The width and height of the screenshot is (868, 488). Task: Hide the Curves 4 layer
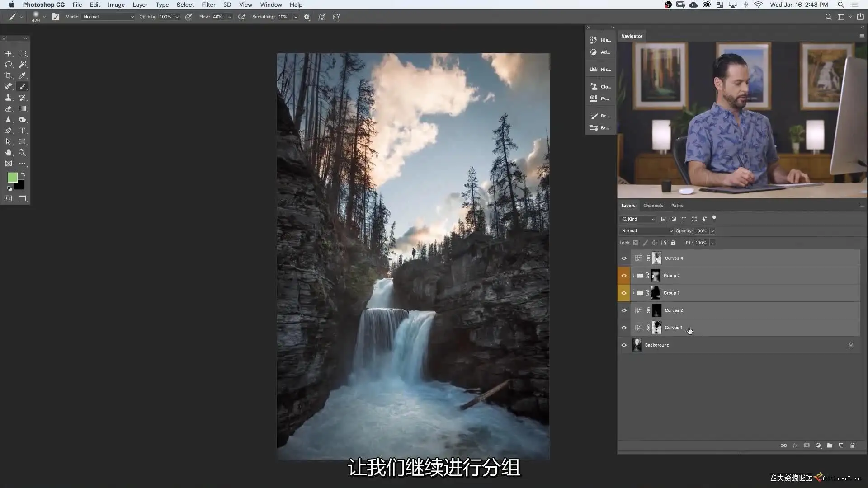[x=624, y=258]
